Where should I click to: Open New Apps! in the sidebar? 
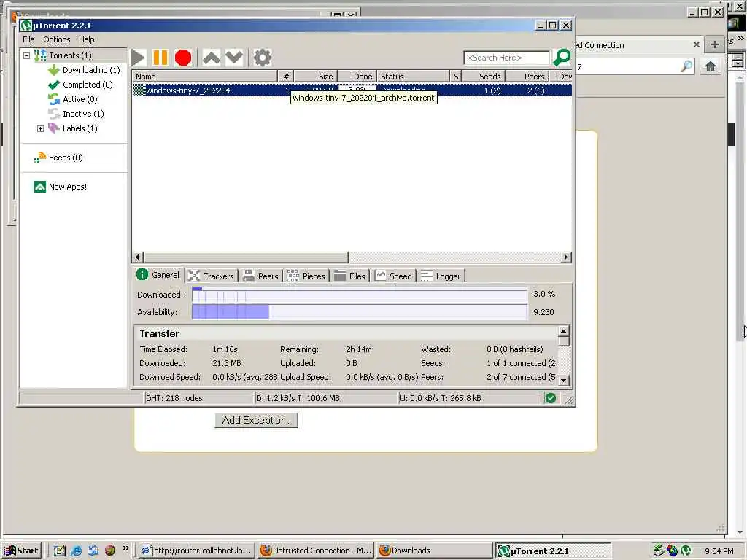point(68,187)
